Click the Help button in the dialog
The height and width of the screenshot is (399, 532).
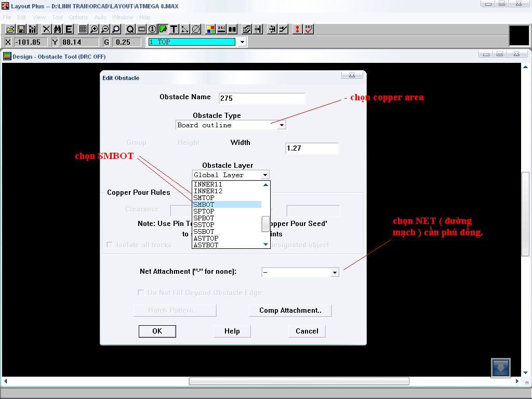(232, 331)
